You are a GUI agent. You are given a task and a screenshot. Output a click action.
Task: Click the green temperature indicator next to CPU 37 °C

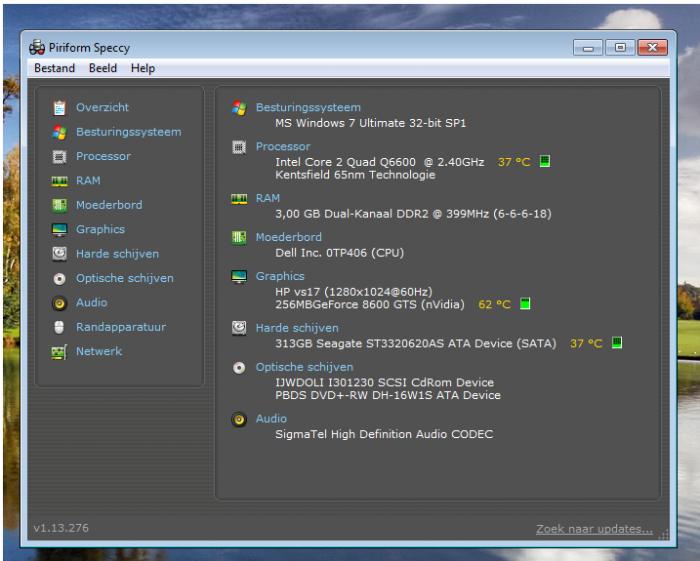click(x=545, y=161)
